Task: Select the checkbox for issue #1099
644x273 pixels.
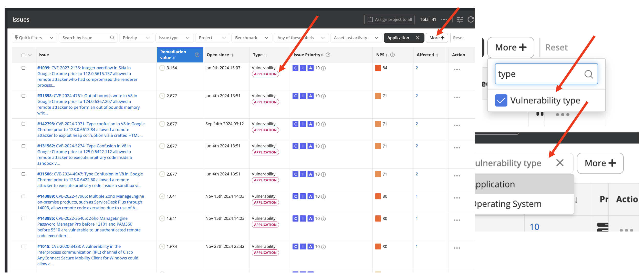Action: point(23,68)
